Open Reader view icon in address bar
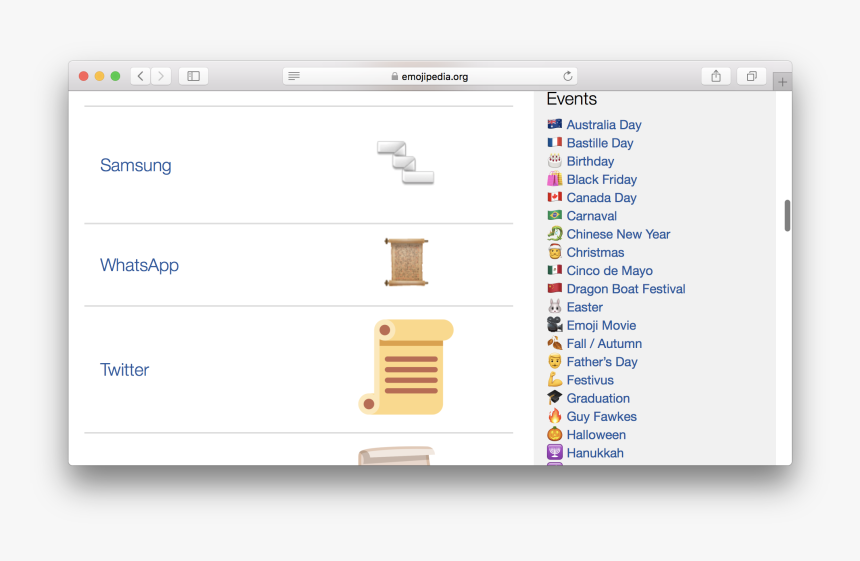The image size is (860, 561). pyautogui.click(x=294, y=76)
